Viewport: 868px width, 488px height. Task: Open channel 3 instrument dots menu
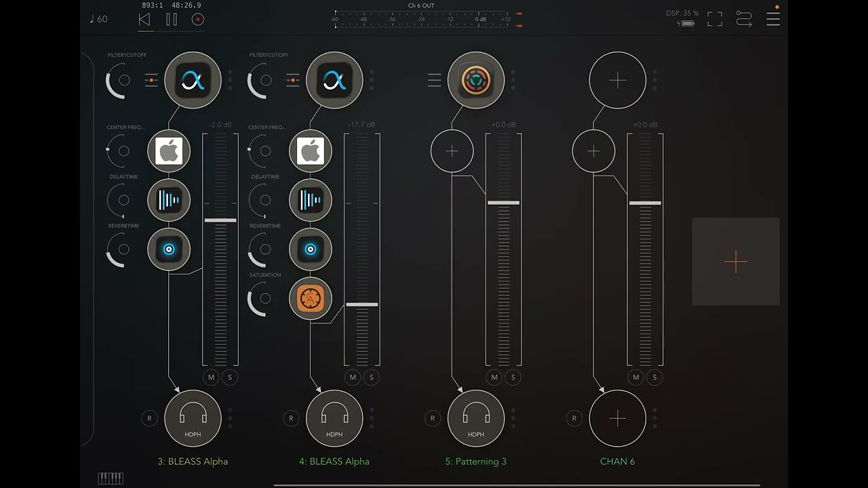tap(230, 80)
